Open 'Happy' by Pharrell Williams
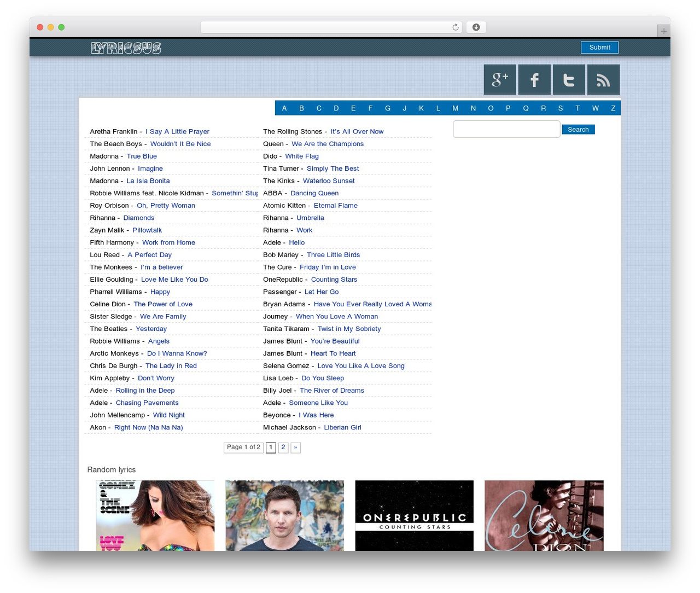The width and height of the screenshot is (700, 593). (160, 292)
